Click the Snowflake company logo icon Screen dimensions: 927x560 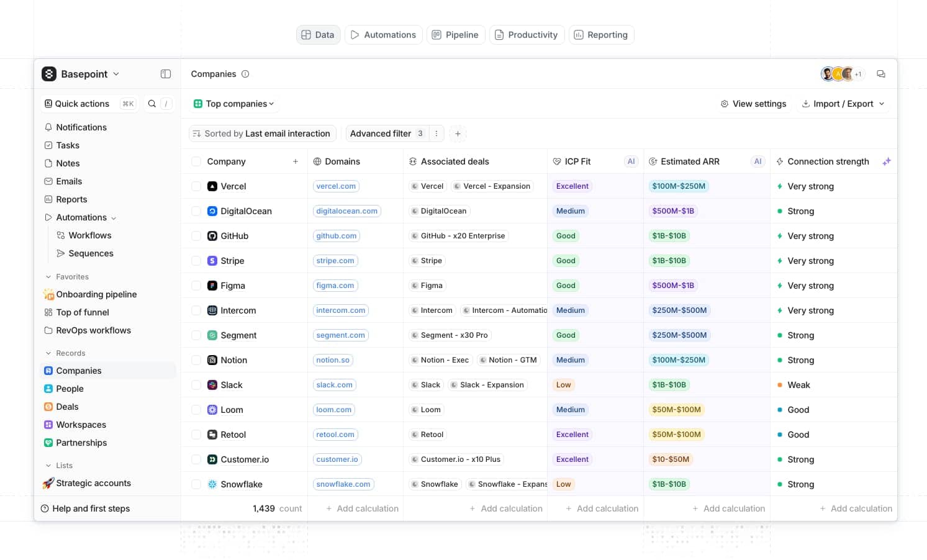pyautogui.click(x=212, y=484)
